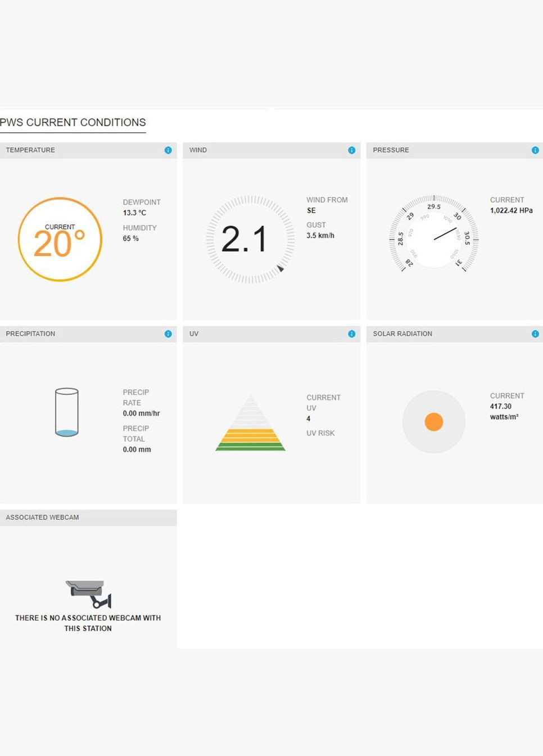Select the 1,022.42 HPa pressure value

[511, 210]
